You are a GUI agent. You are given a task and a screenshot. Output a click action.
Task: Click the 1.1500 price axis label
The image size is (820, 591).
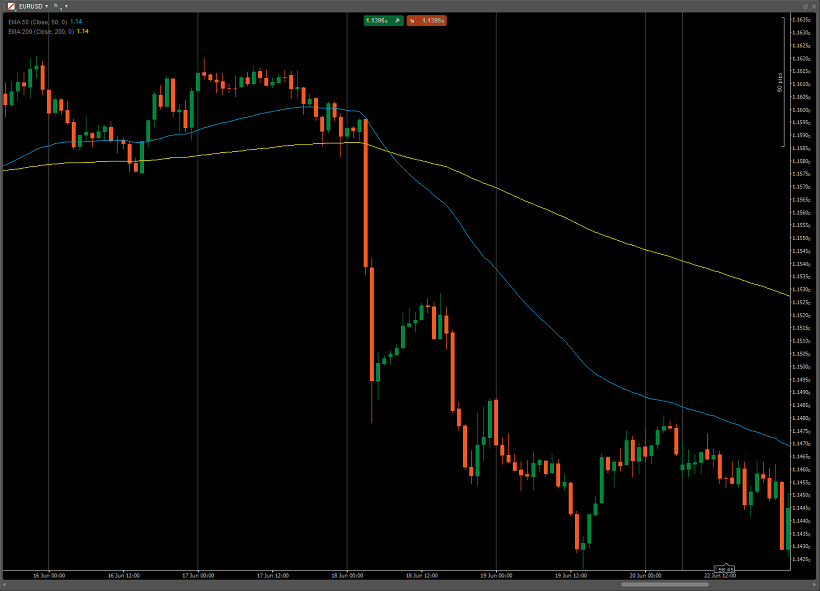[801, 367]
